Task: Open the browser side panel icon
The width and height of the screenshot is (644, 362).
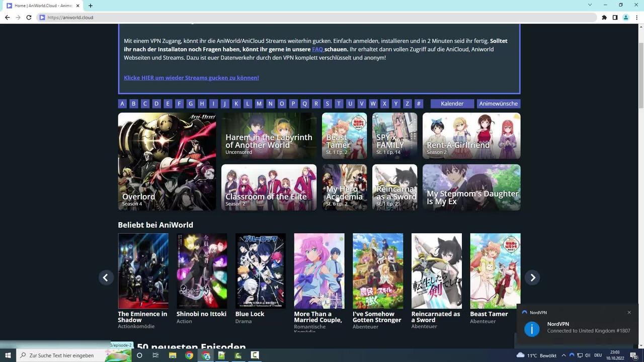Action: pos(615,17)
